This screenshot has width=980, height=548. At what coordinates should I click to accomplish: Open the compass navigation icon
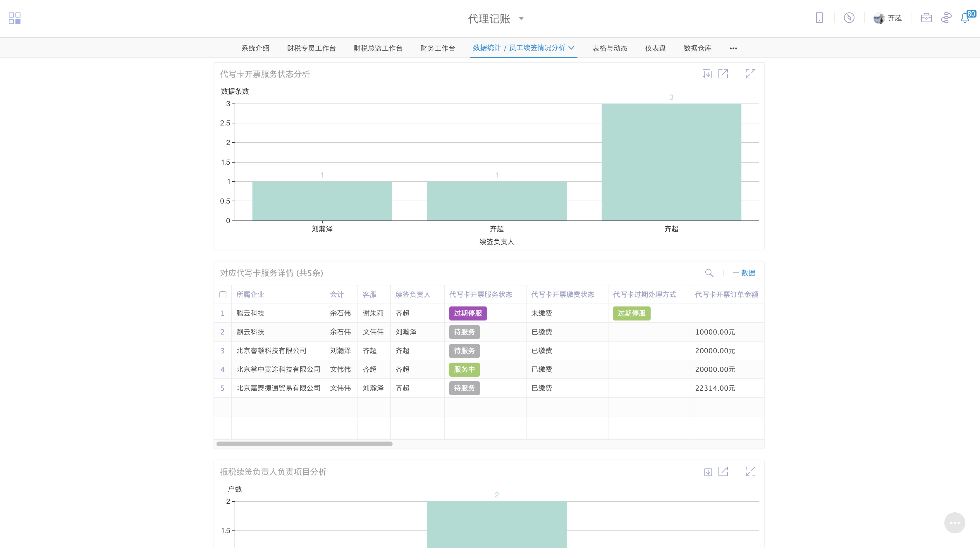click(x=849, y=18)
